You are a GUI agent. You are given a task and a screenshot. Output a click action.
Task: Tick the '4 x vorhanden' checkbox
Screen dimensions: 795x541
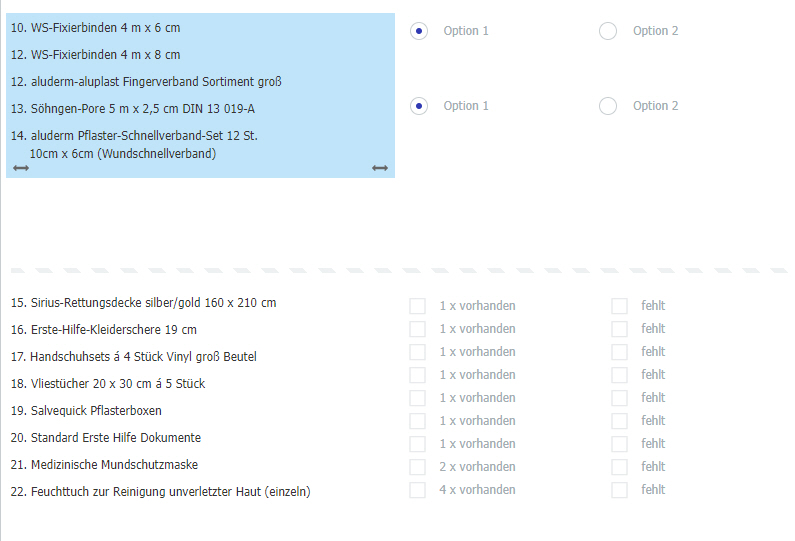tap(417, 490)
